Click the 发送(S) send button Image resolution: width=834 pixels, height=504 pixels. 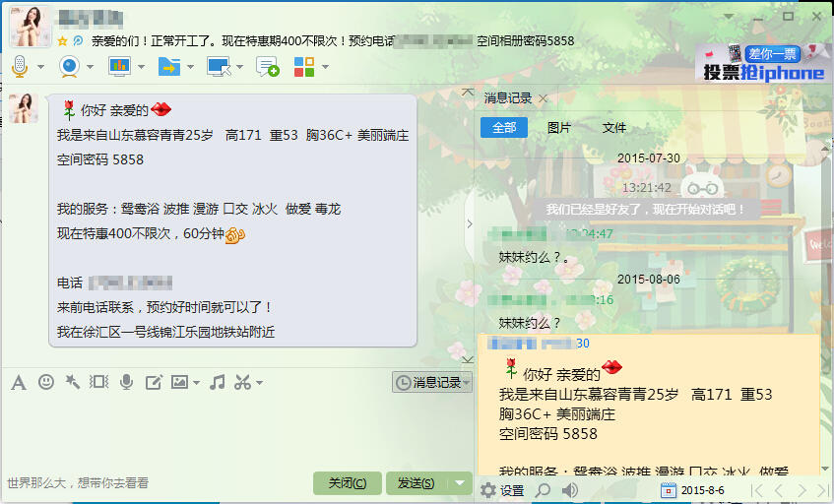tap(417, 482)
